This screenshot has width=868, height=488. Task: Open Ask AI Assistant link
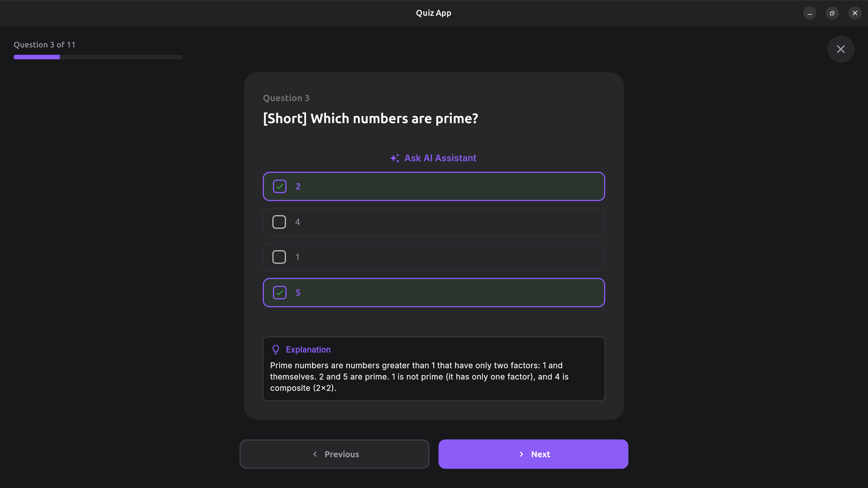tap(440, 158)
